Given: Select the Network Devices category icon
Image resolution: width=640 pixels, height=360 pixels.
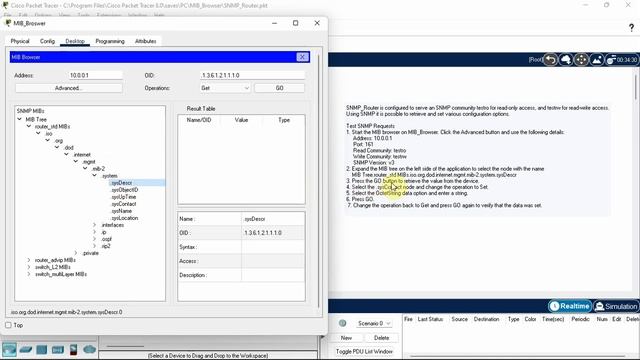Looking at the screenshot, I should (x=9, y=349).
